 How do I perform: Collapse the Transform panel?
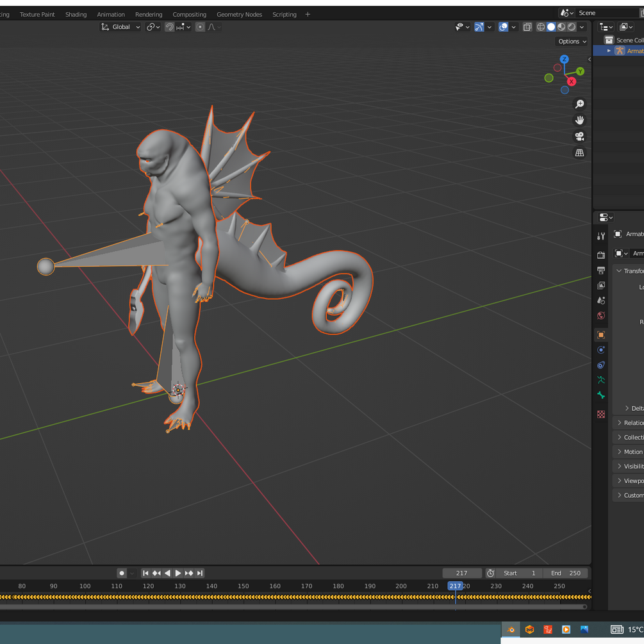(x=619, y=271)
